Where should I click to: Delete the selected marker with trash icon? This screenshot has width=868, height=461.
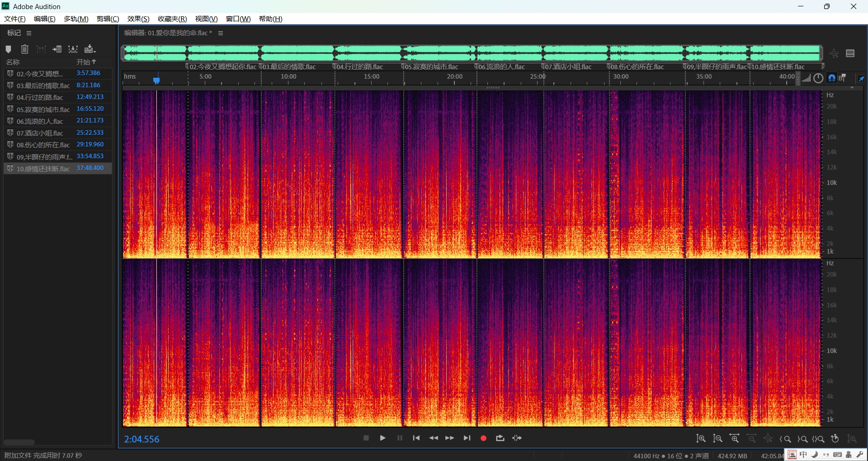[25, 49]
